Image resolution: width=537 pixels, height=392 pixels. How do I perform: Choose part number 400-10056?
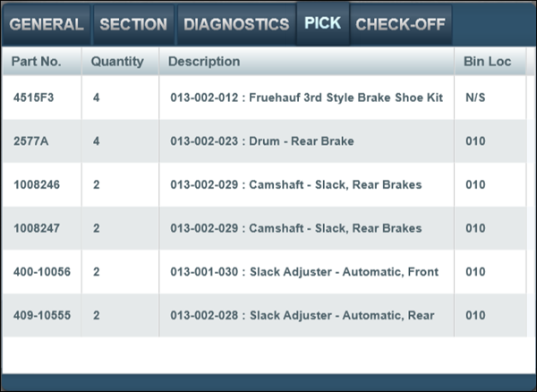pos(43,271)
